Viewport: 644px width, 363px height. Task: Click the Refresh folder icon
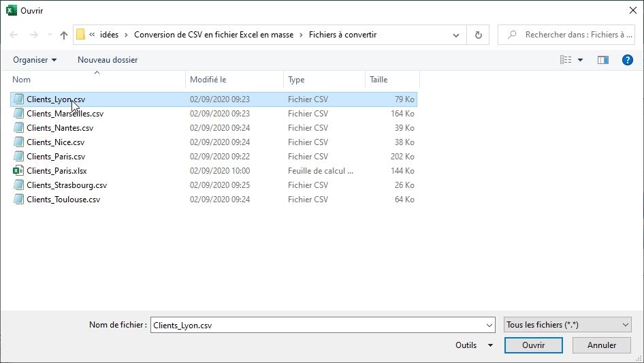(x=478, y=35)
